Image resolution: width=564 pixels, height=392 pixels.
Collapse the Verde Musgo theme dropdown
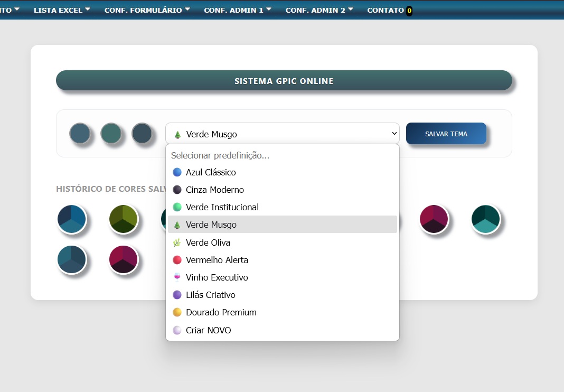[282, 134]
